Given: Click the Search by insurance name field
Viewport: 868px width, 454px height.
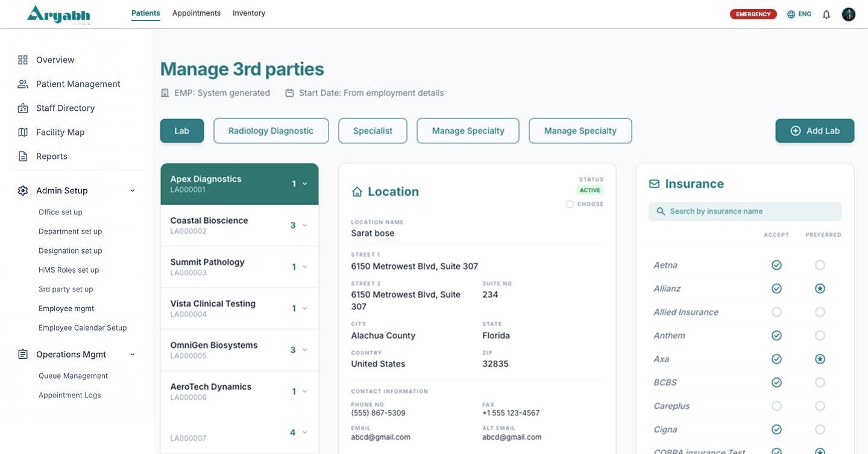Looking at the screenshot, I should point(745,211).
